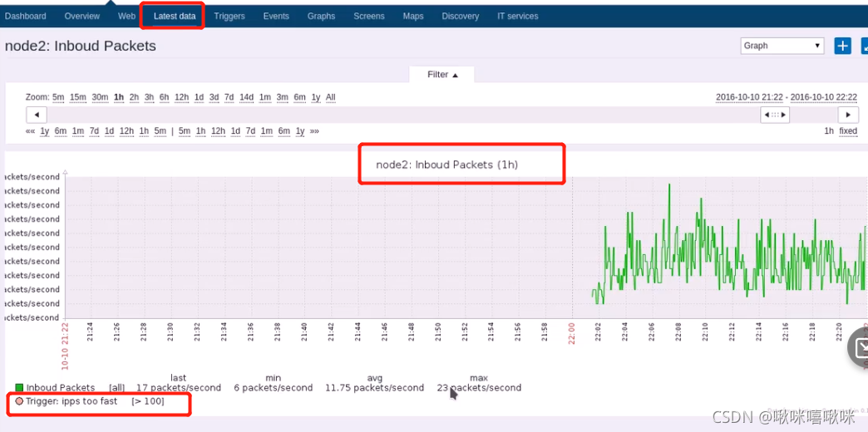Select the 3m zoom level
868x432 pixels.
click(x=283, y=97)
